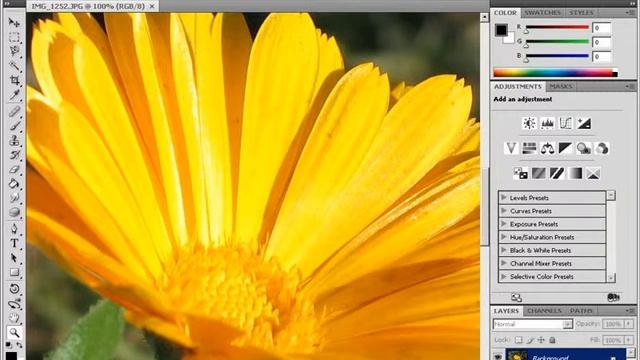This screenshot has height=360, width=640.
Task: Toggle Background layer visibility eye
Action: tap(498, 356)
